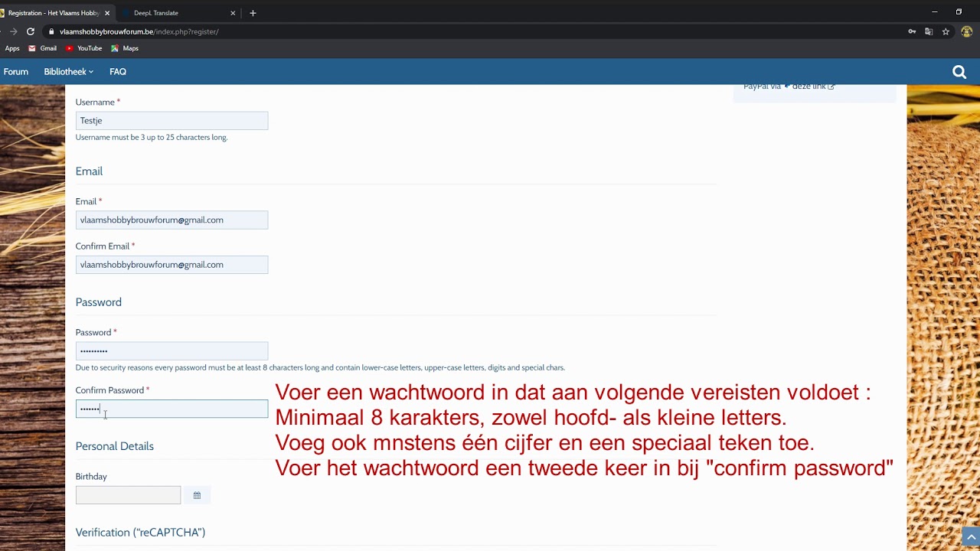
Task: Click the 'Password' section heading
Action: pos(99,302)
